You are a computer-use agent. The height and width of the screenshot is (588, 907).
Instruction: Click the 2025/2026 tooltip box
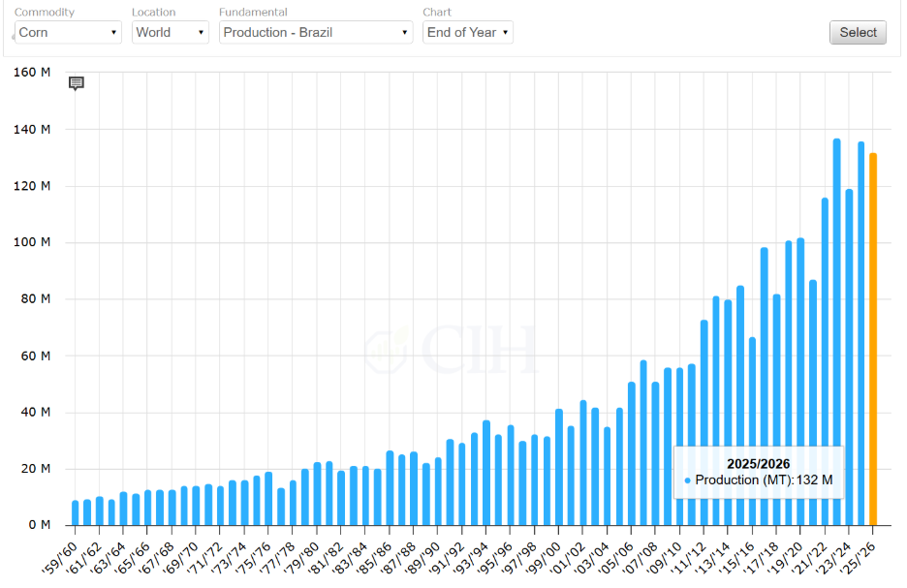(759, 472)
